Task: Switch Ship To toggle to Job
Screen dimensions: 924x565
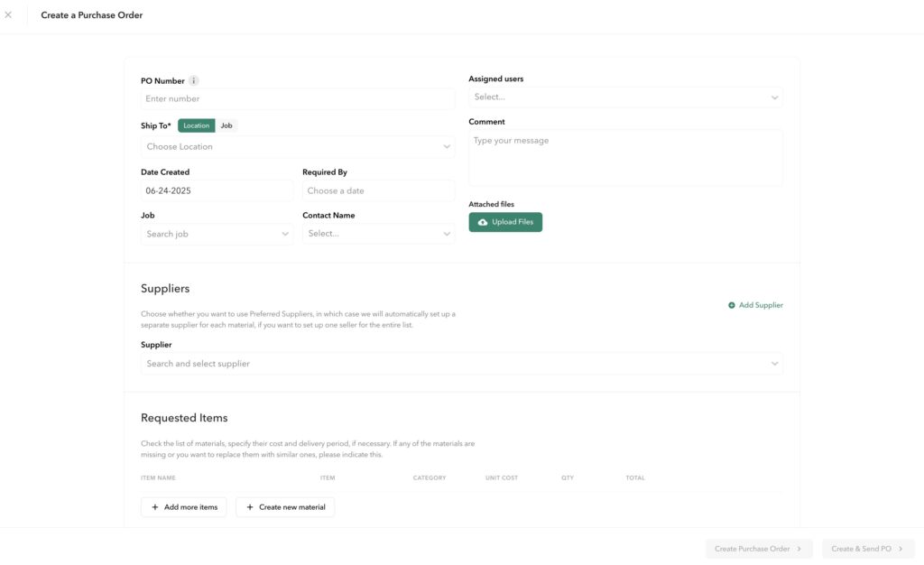Action: 226,125
